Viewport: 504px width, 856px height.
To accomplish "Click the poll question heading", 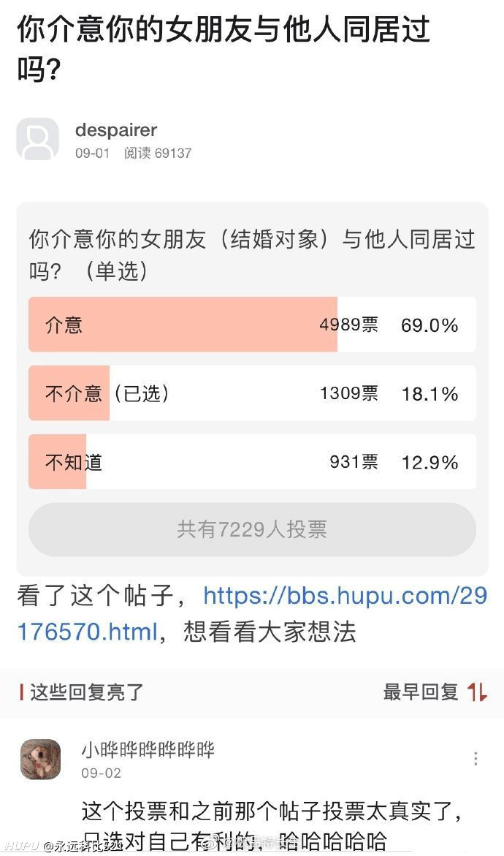I will (252, 255).
